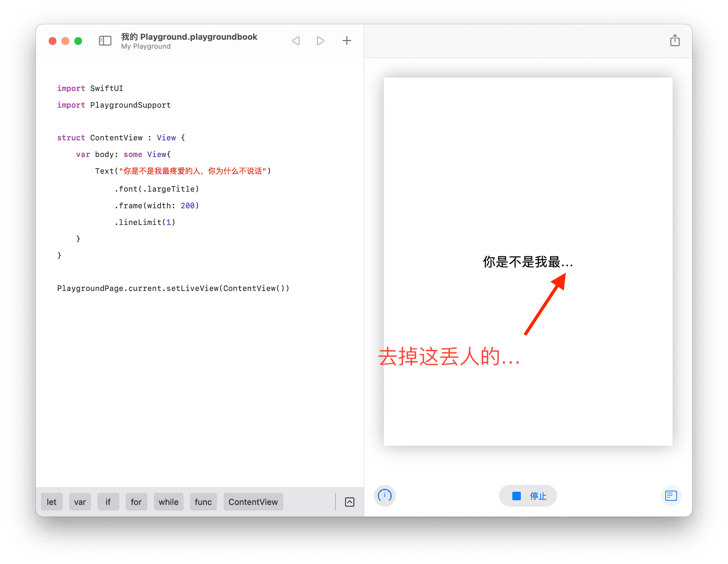Open the share options
The height and width of the screenshot is (564, 728).
point(675,40)
